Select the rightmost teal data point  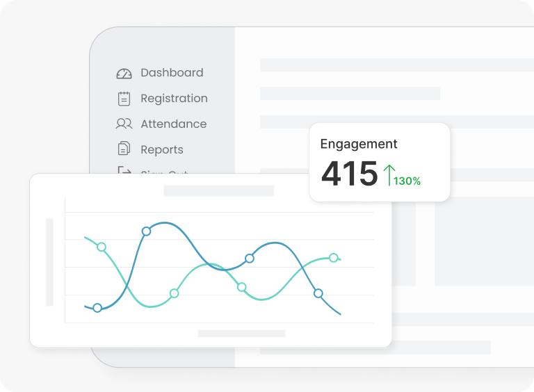334,258
